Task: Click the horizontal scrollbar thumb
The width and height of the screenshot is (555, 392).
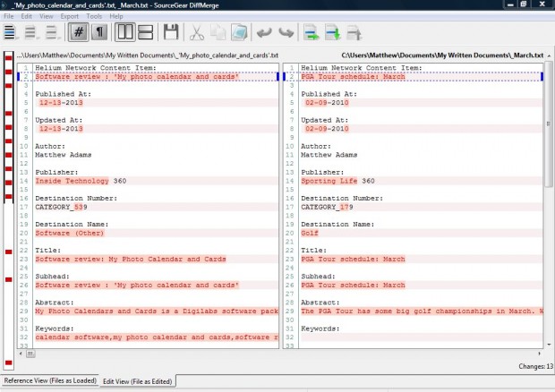Action: 30,354
